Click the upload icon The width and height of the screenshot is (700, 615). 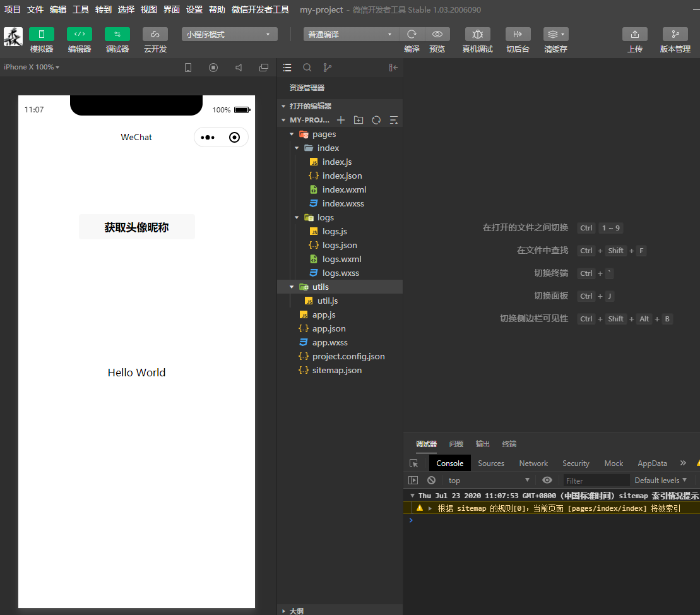click(x=635, y=34)
